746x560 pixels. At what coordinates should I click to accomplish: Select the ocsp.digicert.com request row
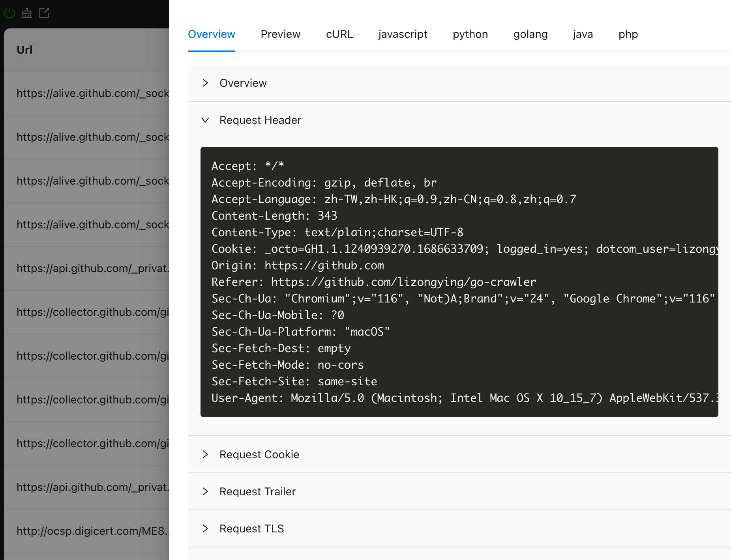point(86,531)
